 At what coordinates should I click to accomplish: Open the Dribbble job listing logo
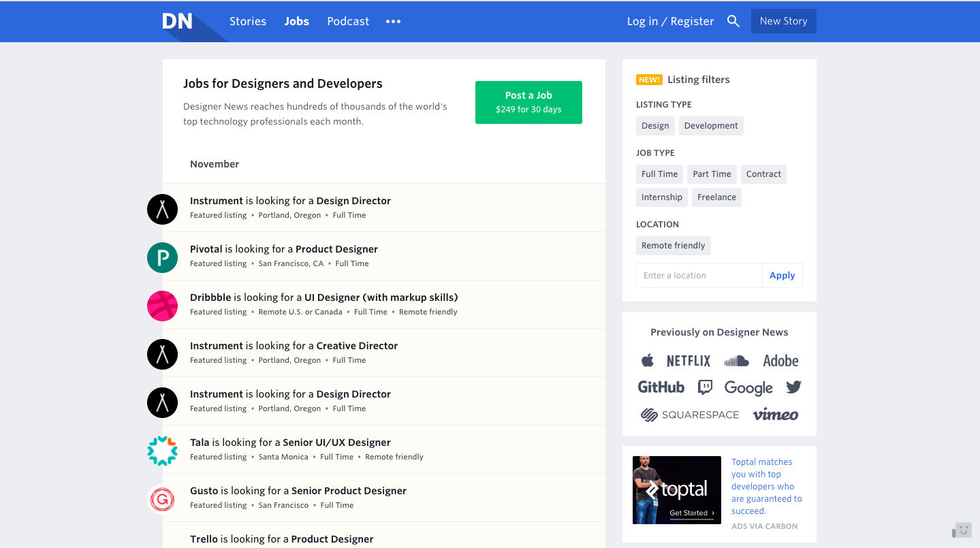[x=162, y=306]
